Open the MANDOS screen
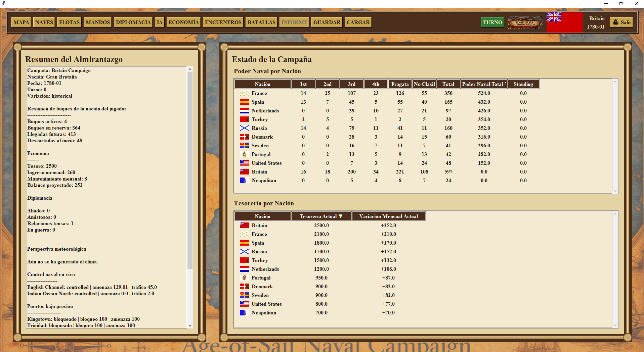The image size is (644, 352). coord(97,22)
